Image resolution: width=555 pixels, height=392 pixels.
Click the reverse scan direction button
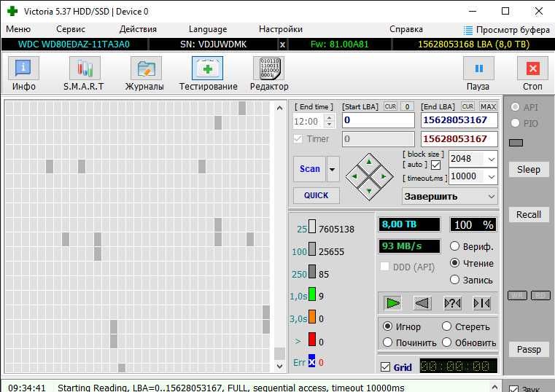(x=422, y=303)
